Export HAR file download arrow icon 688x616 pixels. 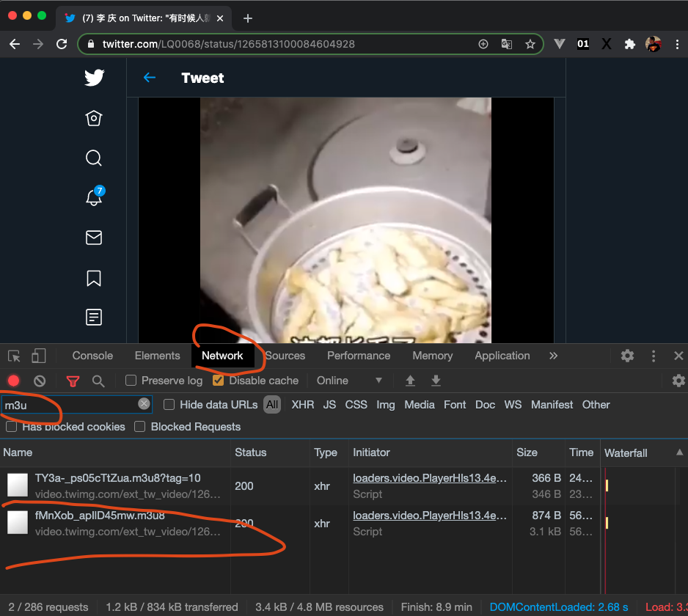tap(436, 381)
